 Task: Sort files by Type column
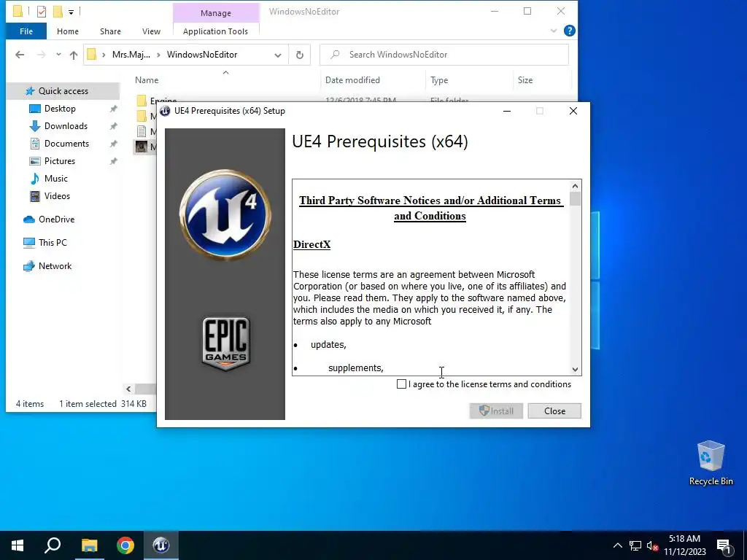pyautogui.click(x=439, y=80)
